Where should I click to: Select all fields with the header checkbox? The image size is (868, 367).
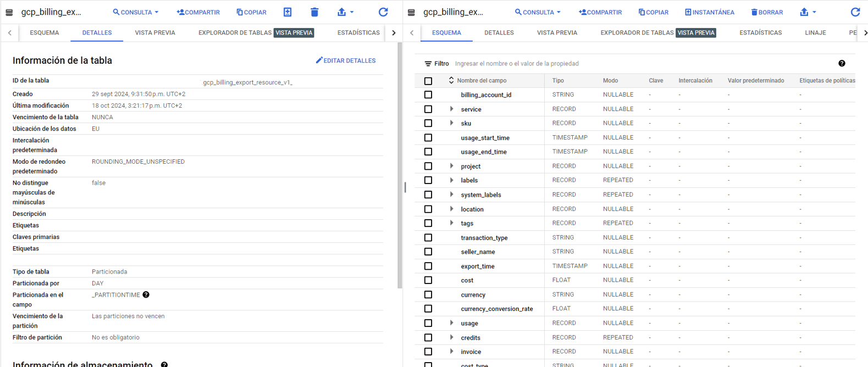coord(428,81)
